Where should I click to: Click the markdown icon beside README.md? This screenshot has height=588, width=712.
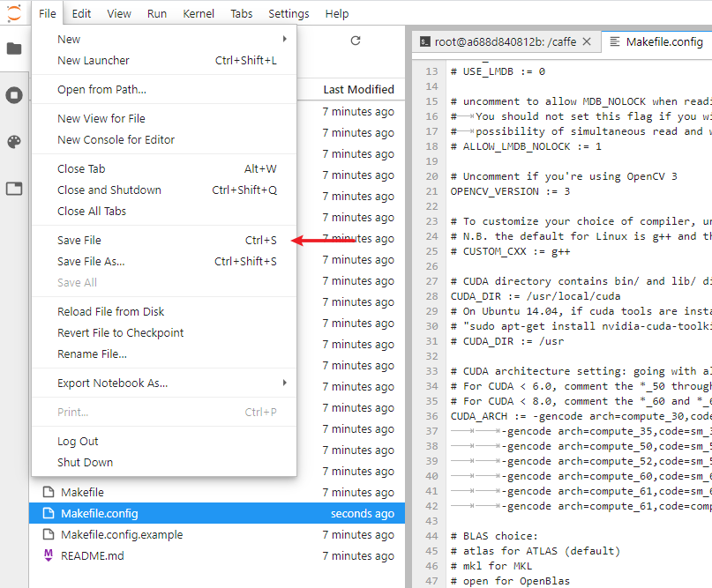coord(49,555)
